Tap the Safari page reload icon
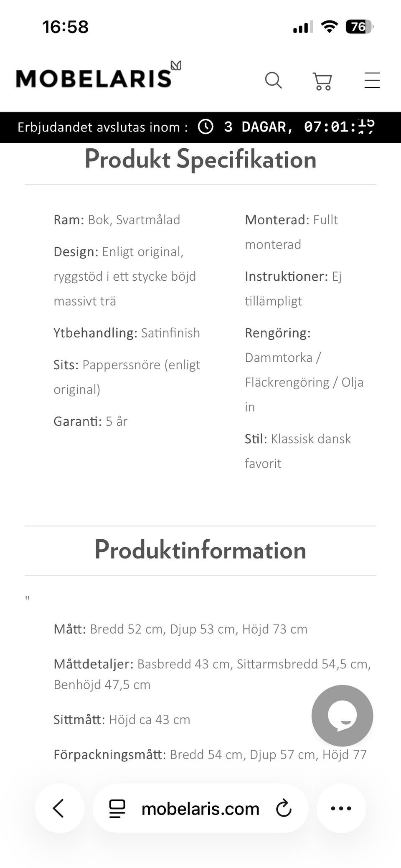The image size is (401, 868). click(284, 808)
